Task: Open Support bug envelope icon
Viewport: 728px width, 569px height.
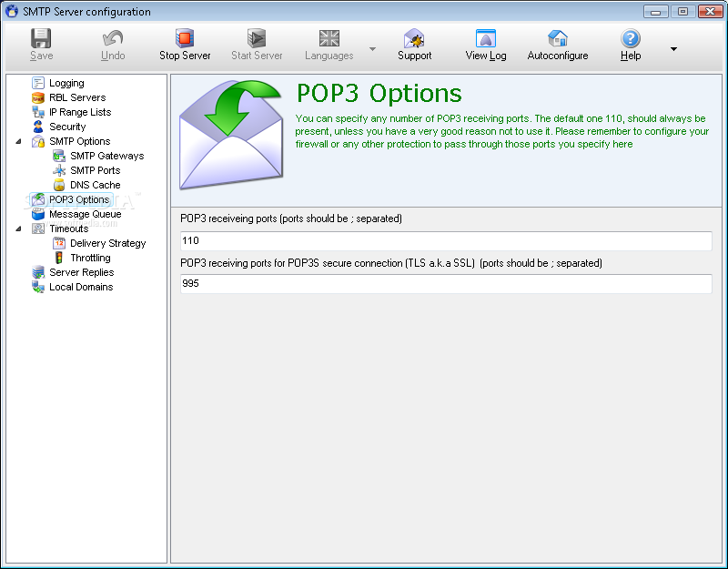Action: 414,38
